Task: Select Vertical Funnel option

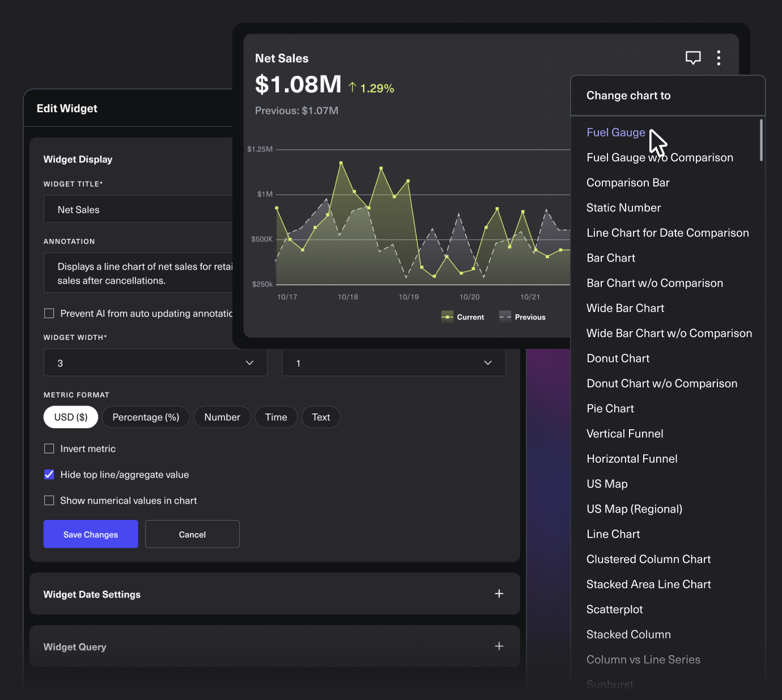Action: (x=624, y=434)
